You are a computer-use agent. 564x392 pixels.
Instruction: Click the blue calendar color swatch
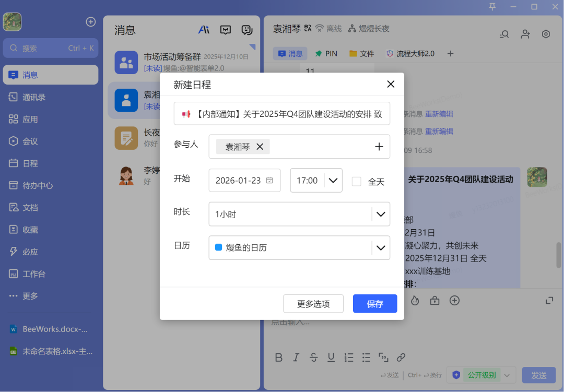point(219,247)
